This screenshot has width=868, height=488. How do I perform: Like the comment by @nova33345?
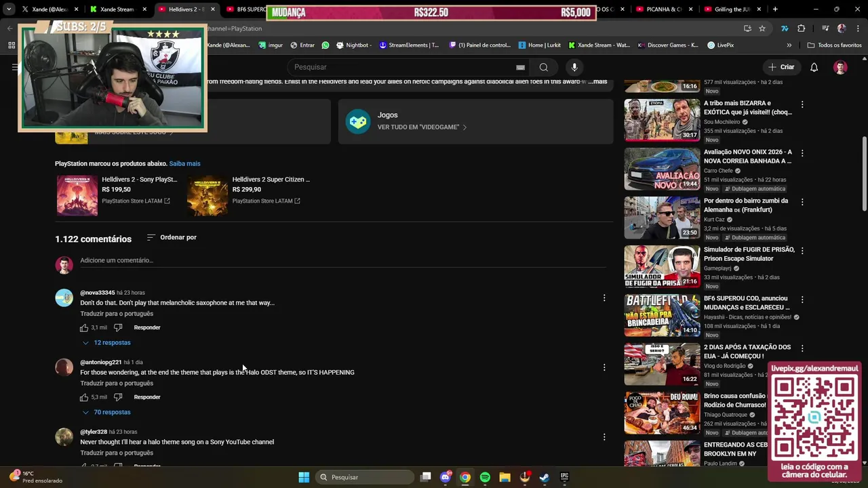[84, 327]
